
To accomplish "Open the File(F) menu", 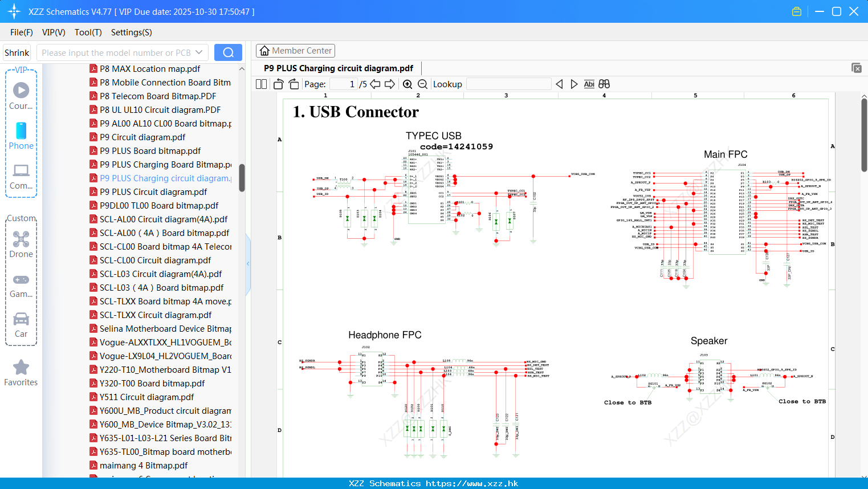I will (22, 32).
